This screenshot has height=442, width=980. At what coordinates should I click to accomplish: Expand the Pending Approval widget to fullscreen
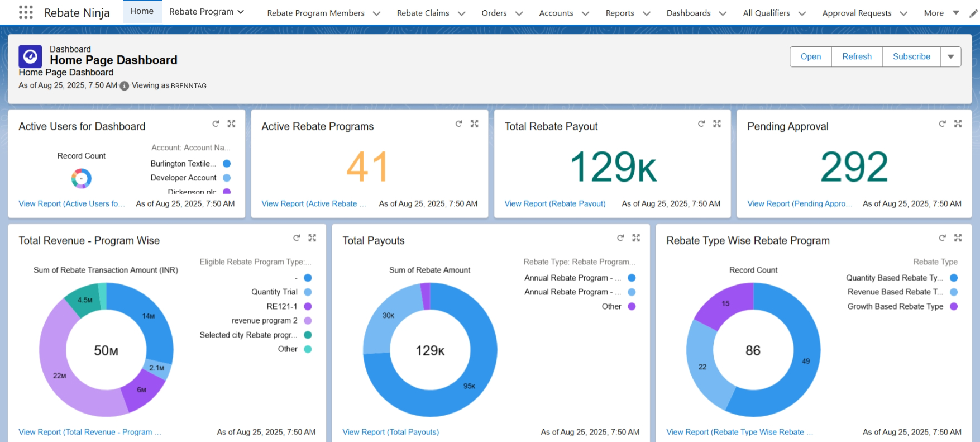(x=958, y=123)
